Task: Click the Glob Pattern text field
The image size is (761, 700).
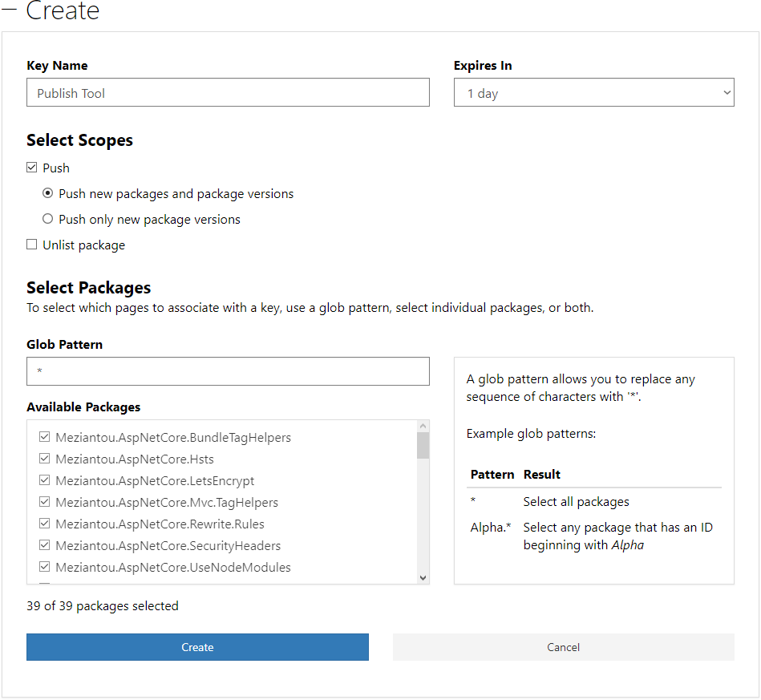Action: point(228,371)
